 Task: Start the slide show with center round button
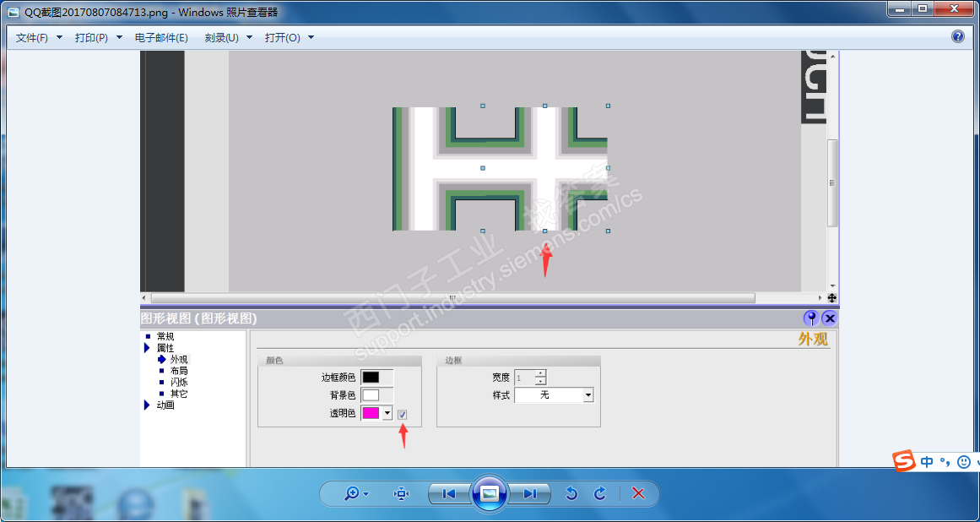pyautogui.click(x=490, y=494)
